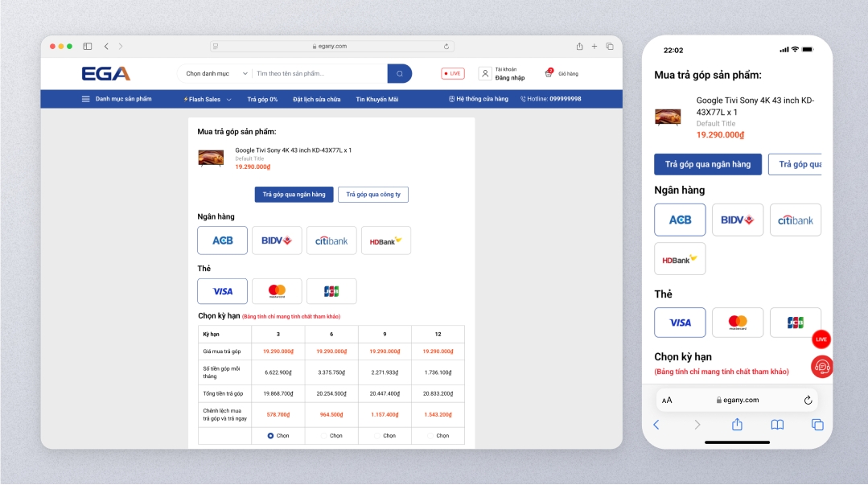Tap the red support headset floating button
Viewport: 868px width, 485px height.
[821, 367]
